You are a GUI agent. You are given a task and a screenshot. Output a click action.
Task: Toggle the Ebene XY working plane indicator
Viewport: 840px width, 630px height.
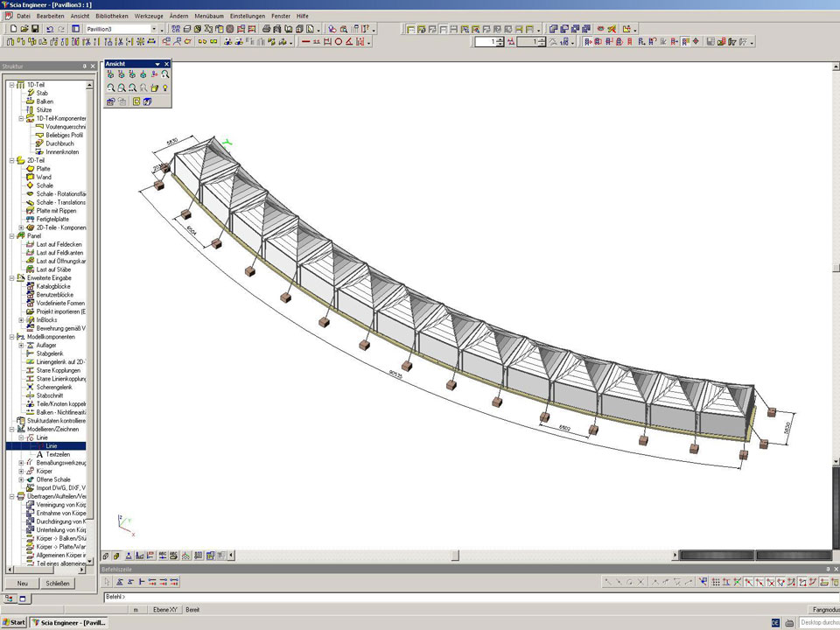164,609
